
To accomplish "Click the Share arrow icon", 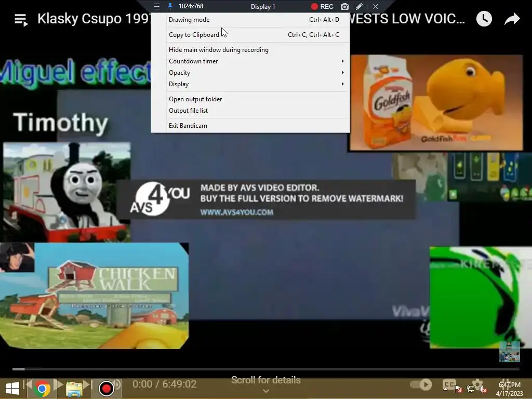I will click(512, 19).
